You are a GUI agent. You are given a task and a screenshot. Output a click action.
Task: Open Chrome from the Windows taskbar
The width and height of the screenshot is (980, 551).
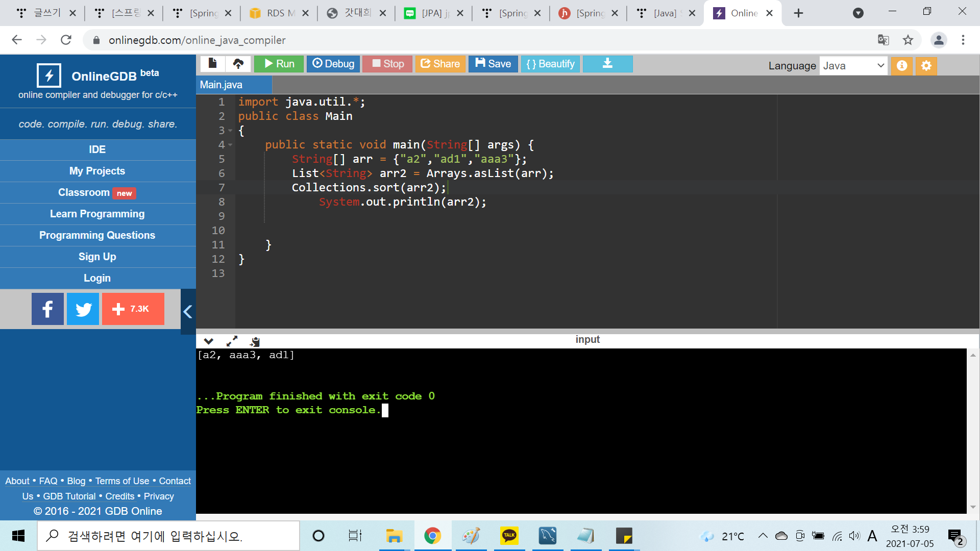coord(432,536)
